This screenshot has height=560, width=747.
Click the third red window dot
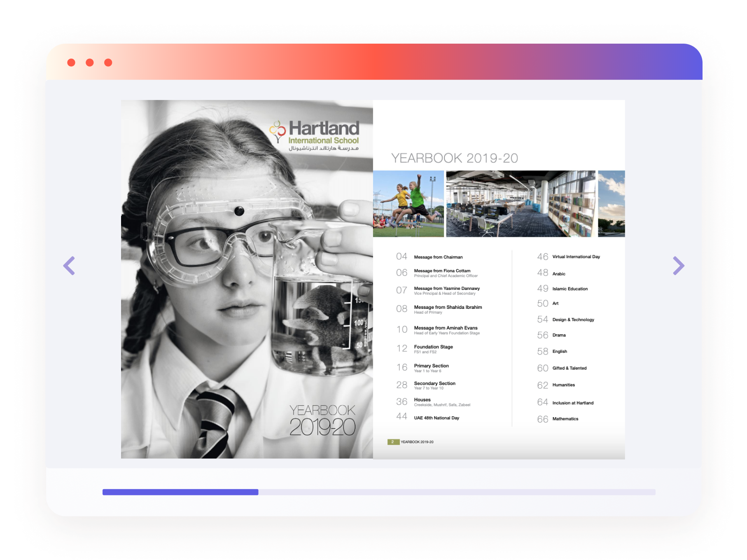(x=108, y=63)
